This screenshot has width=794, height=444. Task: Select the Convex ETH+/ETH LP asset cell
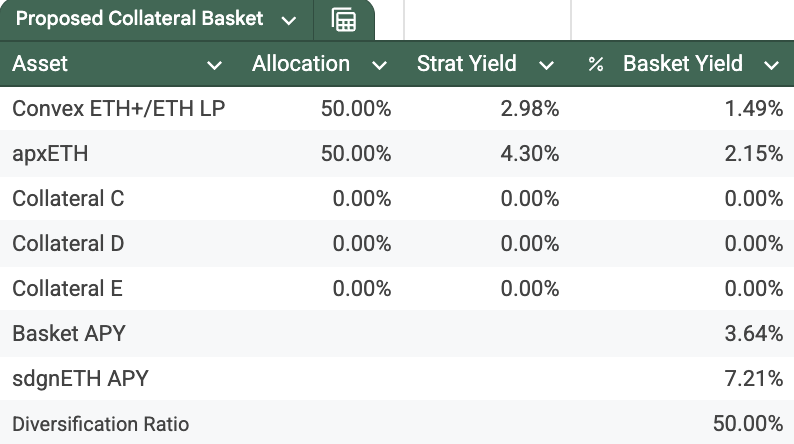(118, 109)
